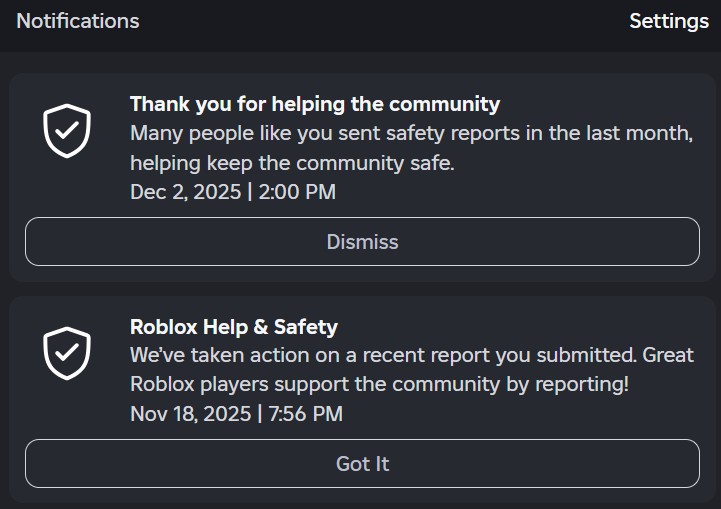Open notification Settings
This screenshot has height=509, width=721.
(x=668, y=21)
